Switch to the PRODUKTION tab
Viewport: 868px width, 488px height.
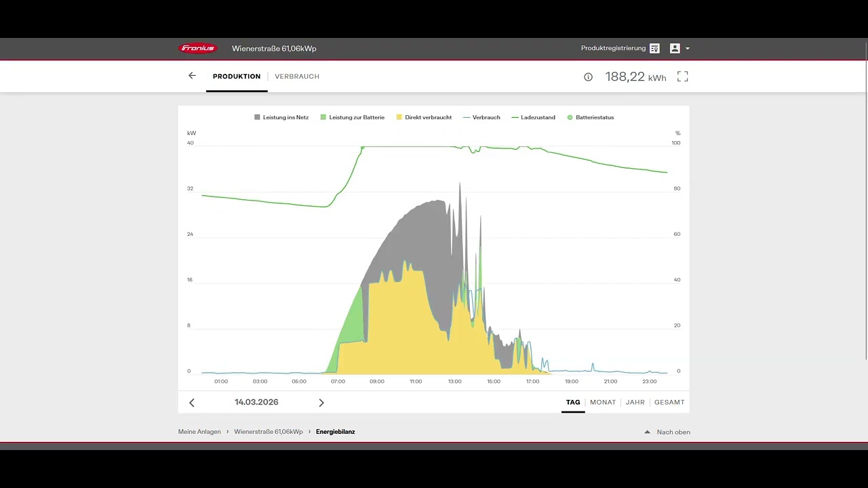[237, 77]
